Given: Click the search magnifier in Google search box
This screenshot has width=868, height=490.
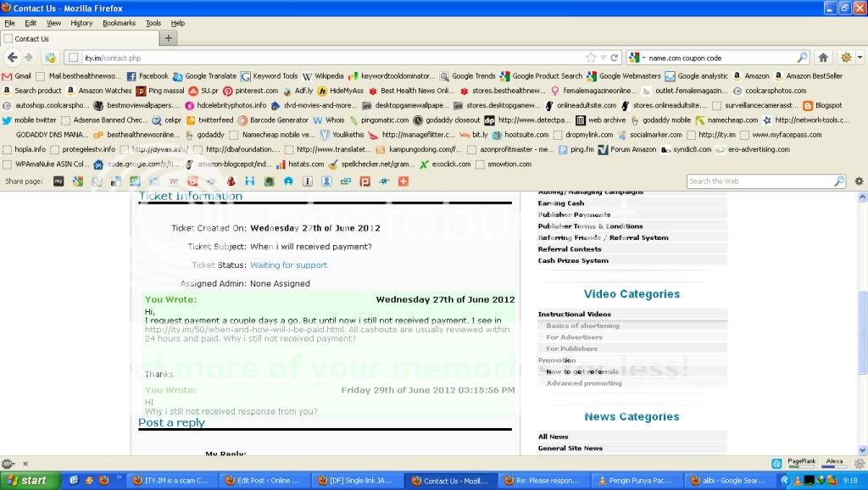Looking at the screenshot, I should [802, 58].
